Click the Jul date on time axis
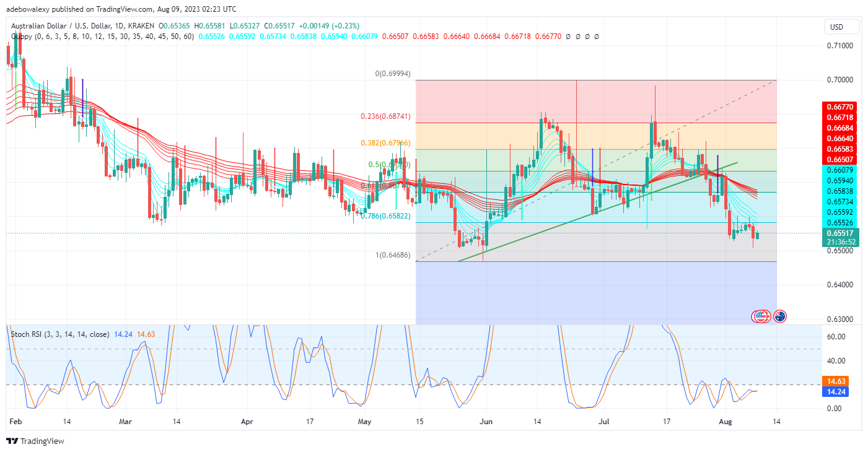This screenshot has height=452, width=868. [x=604, y=422]
